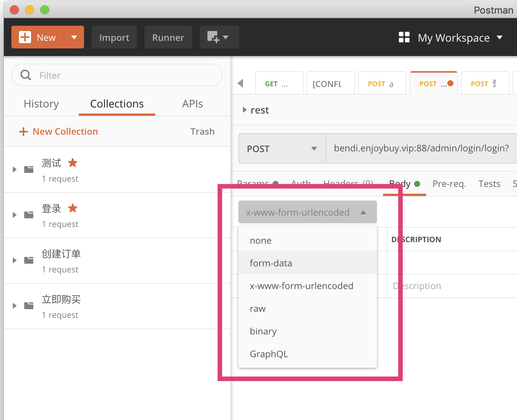Click the 创建订单 folder icon
The height and width of the screenshot is (420, 517).
point(29,260)
